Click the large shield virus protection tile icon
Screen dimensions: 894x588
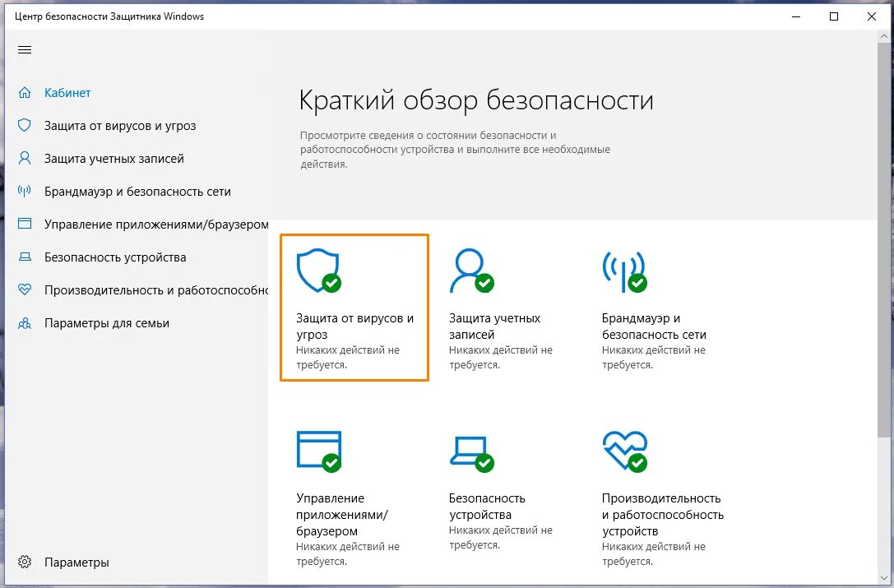(319, 271)
